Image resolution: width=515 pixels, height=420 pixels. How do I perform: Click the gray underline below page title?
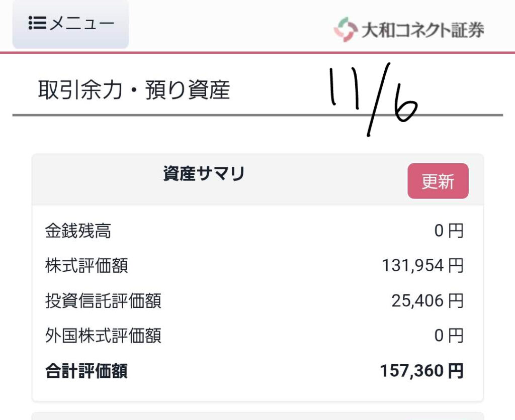[x=151, y=115]
